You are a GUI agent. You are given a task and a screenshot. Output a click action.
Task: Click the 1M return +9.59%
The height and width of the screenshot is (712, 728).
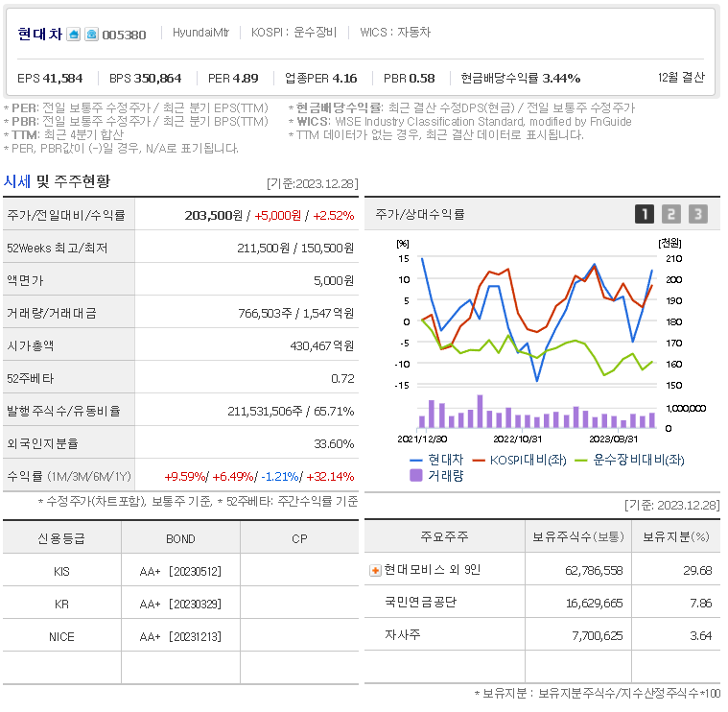185,477
